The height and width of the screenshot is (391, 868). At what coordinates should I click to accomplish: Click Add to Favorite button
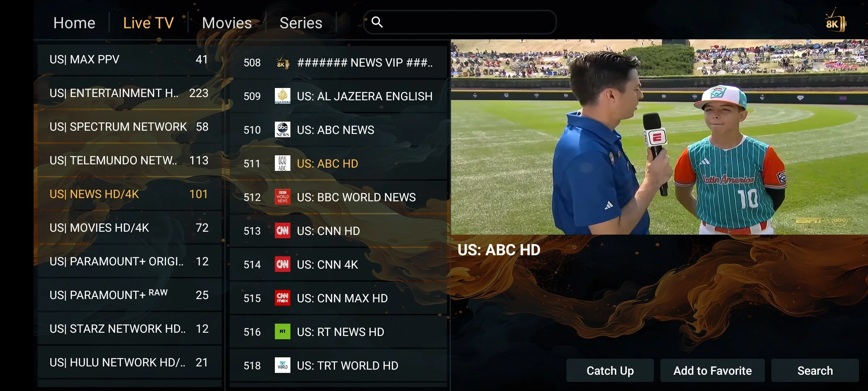[x=712, y=370]
